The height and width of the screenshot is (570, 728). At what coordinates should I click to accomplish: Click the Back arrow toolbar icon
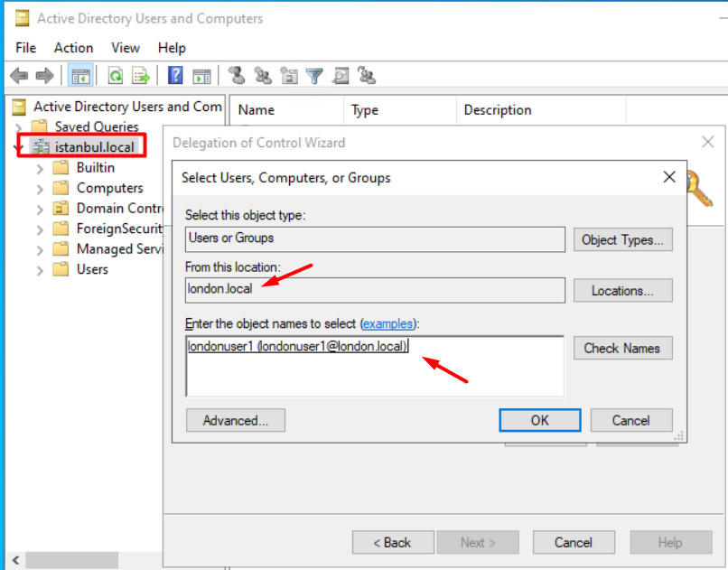18,76
